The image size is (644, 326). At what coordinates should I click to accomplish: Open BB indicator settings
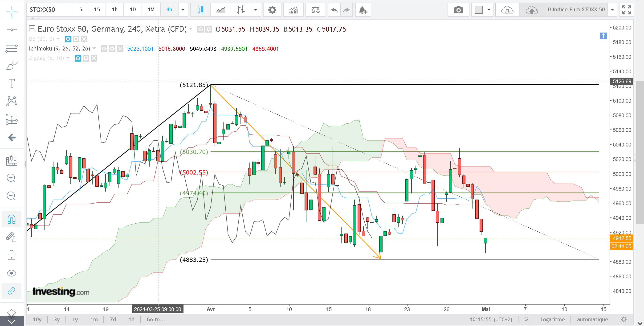76,39
